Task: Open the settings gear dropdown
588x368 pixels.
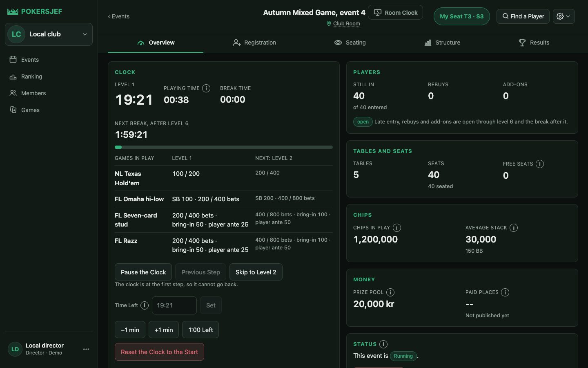Action: click(x=564, y=16)
